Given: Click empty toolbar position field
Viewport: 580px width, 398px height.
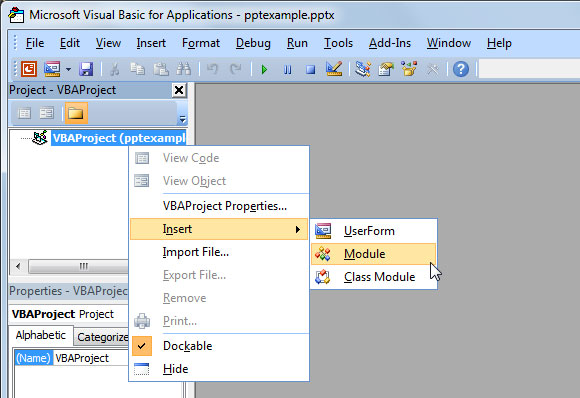Looking at the screenshot, I should click(x=529, y=69).
